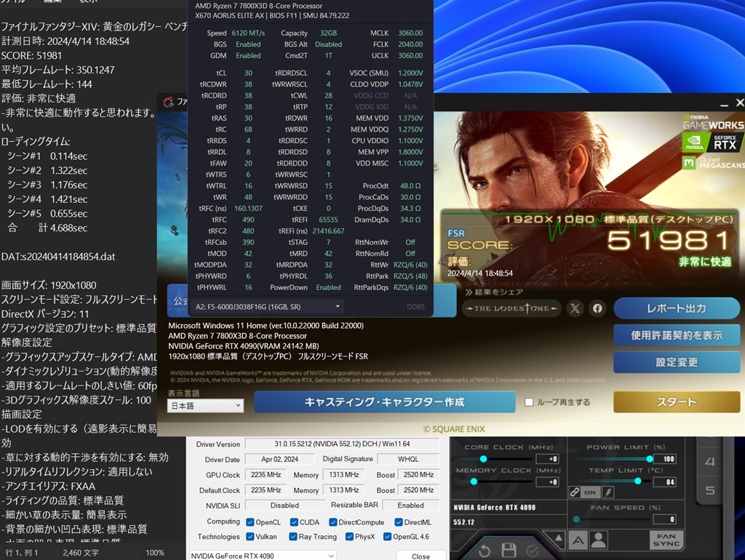Image resolution: width=745 pixels, height=560 pixels.
Task: Open the 表示言語 language dropdown
Action: point(204,405)
